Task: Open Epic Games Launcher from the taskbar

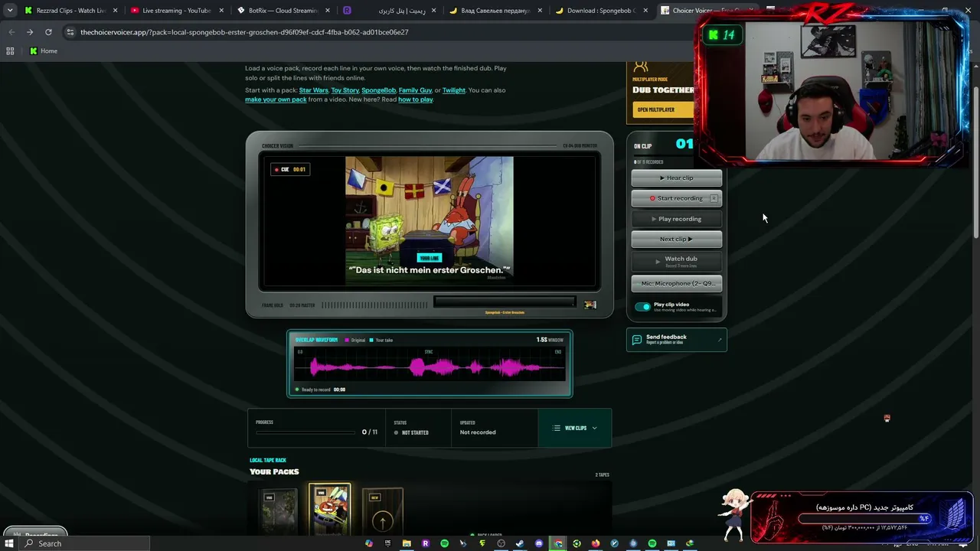Action: 388,543
